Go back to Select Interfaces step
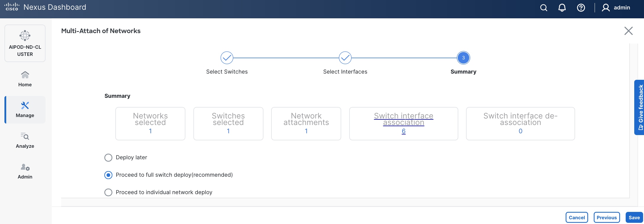644x224 pixels. (x=345, y=58)
